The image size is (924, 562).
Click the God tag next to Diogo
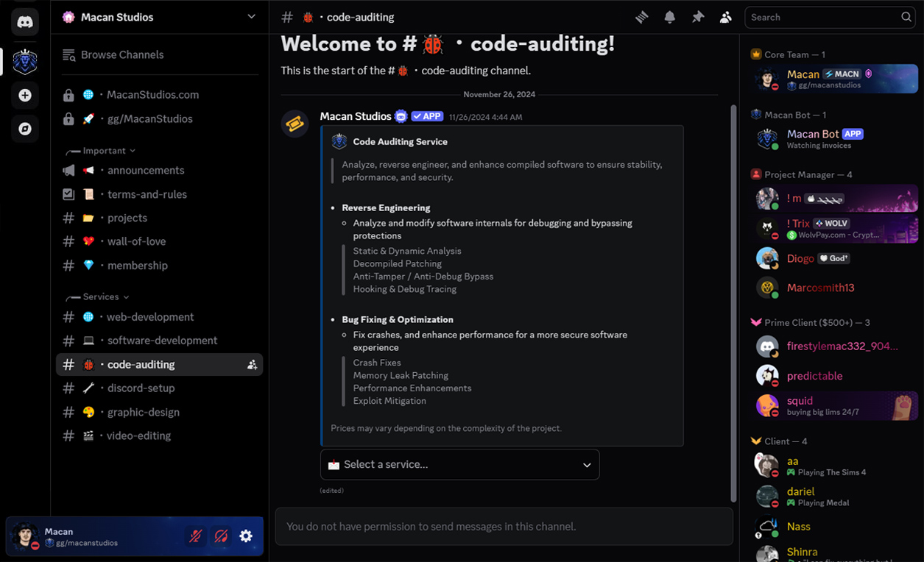835,258
